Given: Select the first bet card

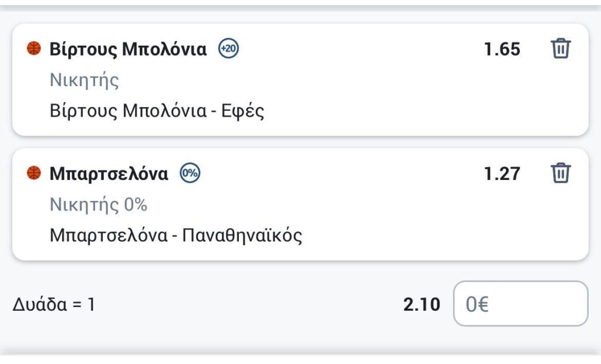Looking at the screenshot, I should pyautogui.click(x=300, y=80).
